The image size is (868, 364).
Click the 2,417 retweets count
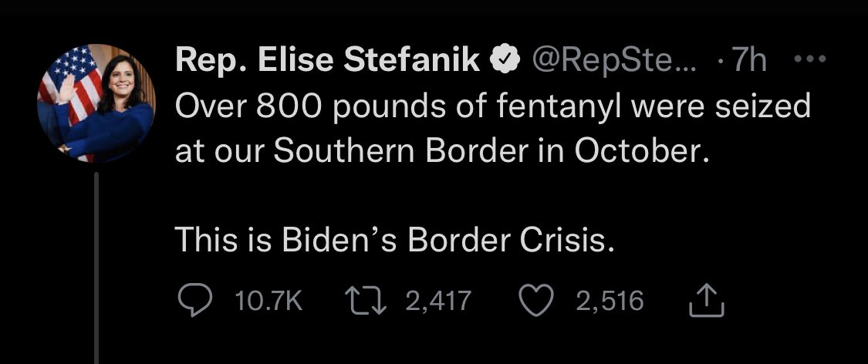pyautogui.click(x=437, y=301)
